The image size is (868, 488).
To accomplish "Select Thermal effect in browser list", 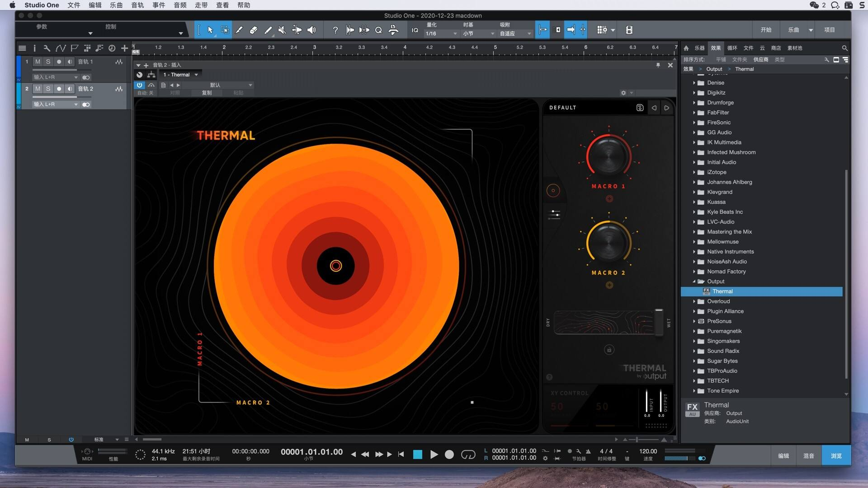I will click(762, 291).
